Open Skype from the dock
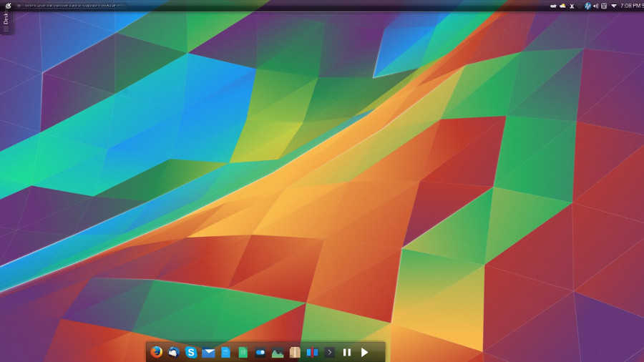Viewport: 644px width, 362px height. click(x=191, y=352)
